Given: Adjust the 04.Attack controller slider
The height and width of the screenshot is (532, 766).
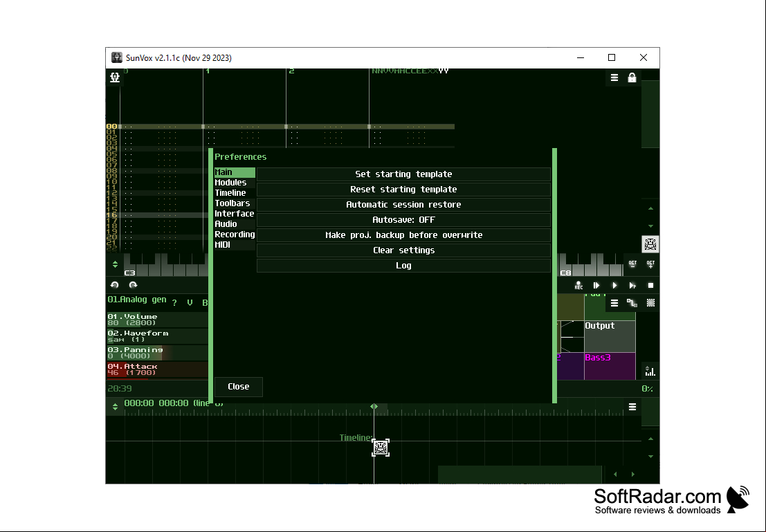Looking at the screenshot, I should (x=157, y=369).
